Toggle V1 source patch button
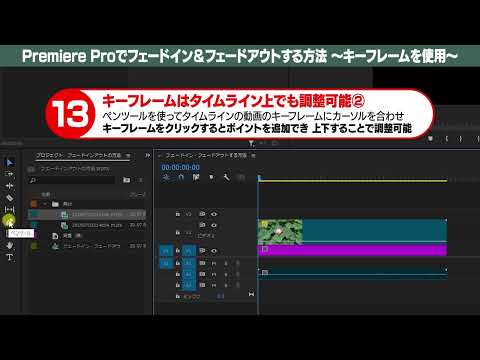This screenshot has width=480, height=360. coord(166,250)
